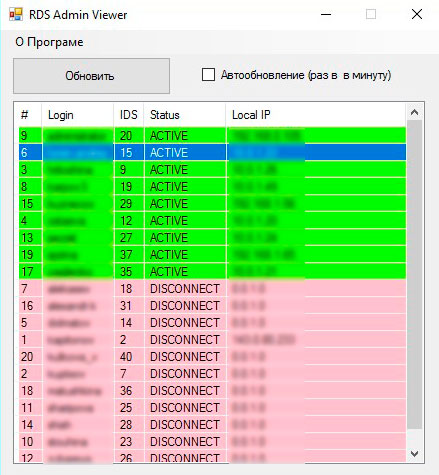Select the DISCONNECT row with IDS 28
This screenshot has width=439, height=475.
coord(212,425)
